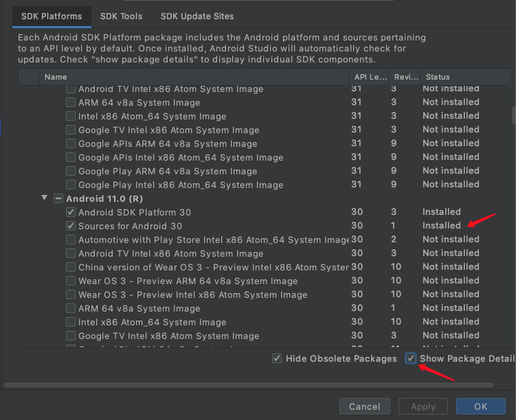
Task: Check Google TV Intel x86 Atom API 31 image
Action: point(70,130)
